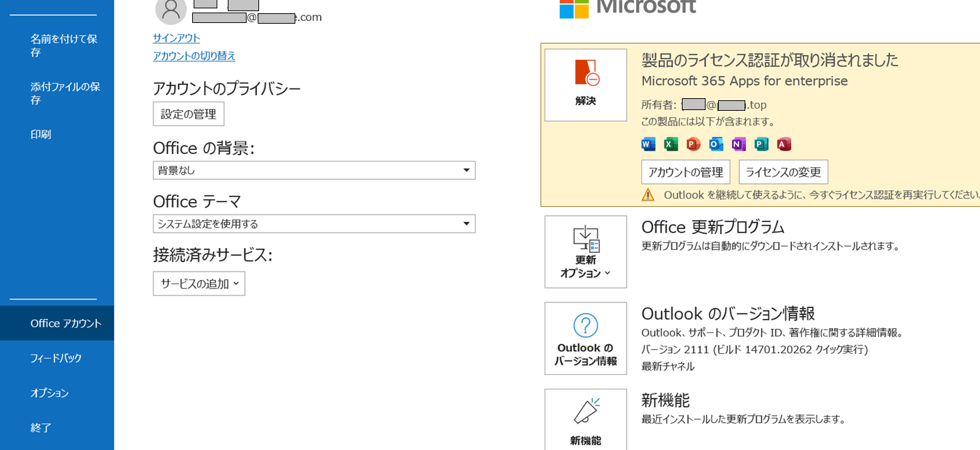The width and height of the screenshot is (980, 450).
Task: Click the アカウントのプライバシー heading
Action: (x=227, y=88)
